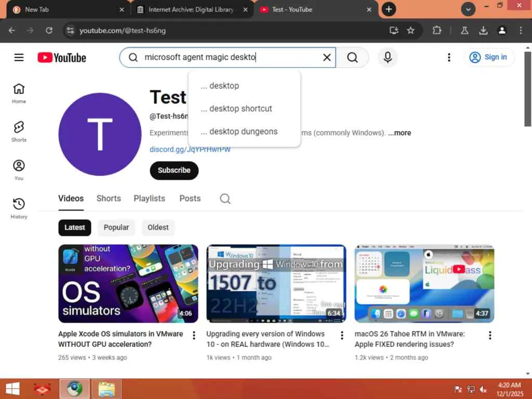View site information icon in address bar
Screen dimensions: 532x399
click(70, 31)
